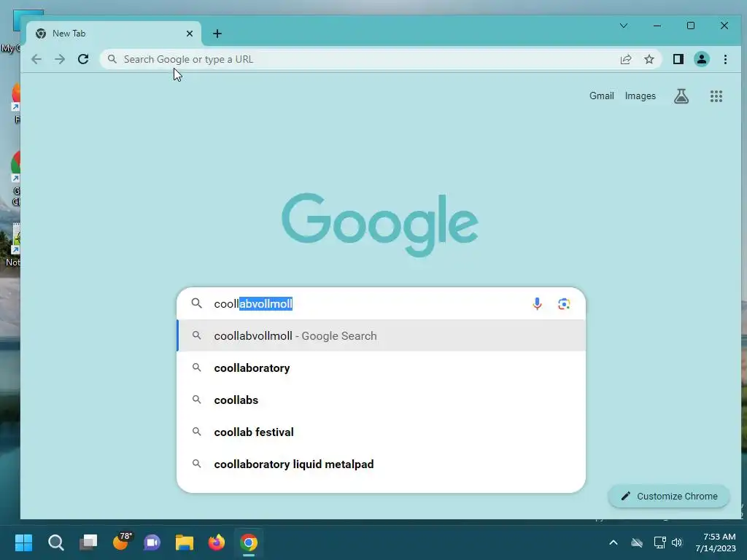Image resolution: width=747 pixels, height=560 pixels.
Task: Close the New Tab tab
Action: (190, 34)
